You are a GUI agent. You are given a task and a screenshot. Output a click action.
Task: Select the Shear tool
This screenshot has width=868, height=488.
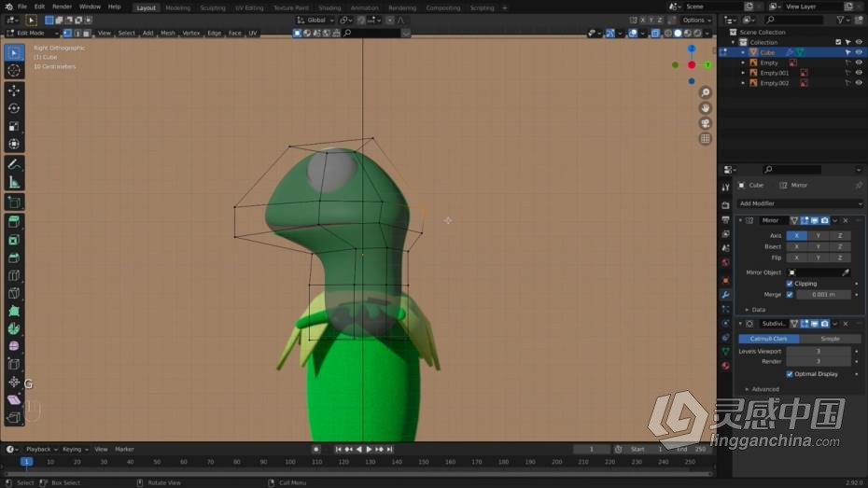[x=14, y=399]
